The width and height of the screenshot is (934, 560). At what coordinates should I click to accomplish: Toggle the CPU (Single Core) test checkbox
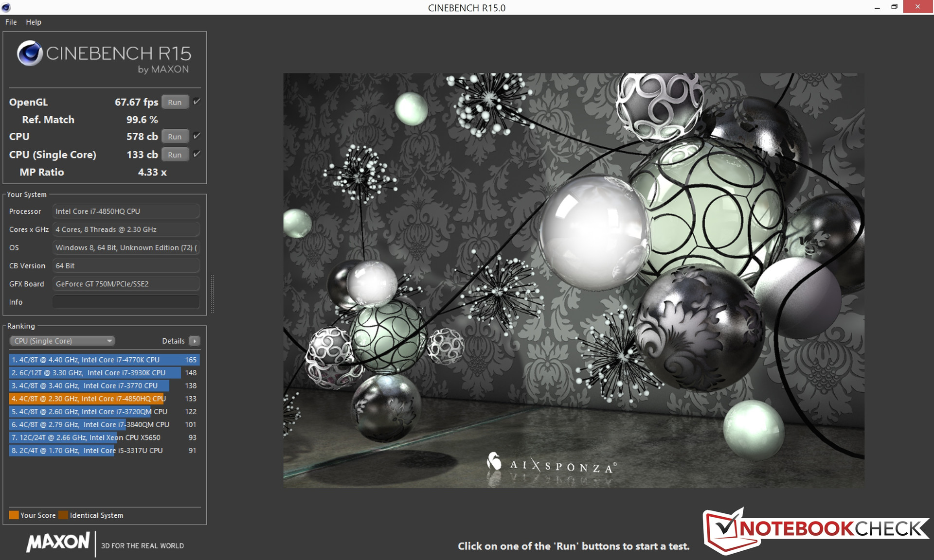click(x=197, y=154)
